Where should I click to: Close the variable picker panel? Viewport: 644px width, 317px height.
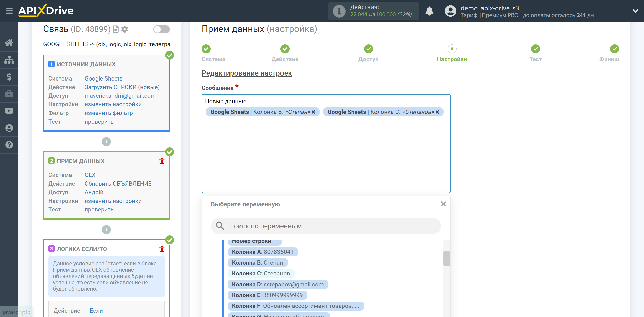tap(443, 204)
